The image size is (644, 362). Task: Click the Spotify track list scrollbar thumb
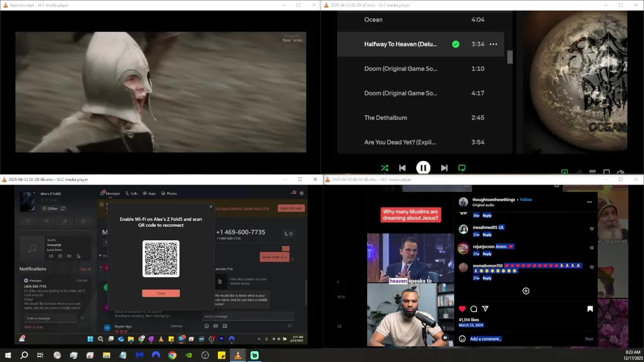510,57
